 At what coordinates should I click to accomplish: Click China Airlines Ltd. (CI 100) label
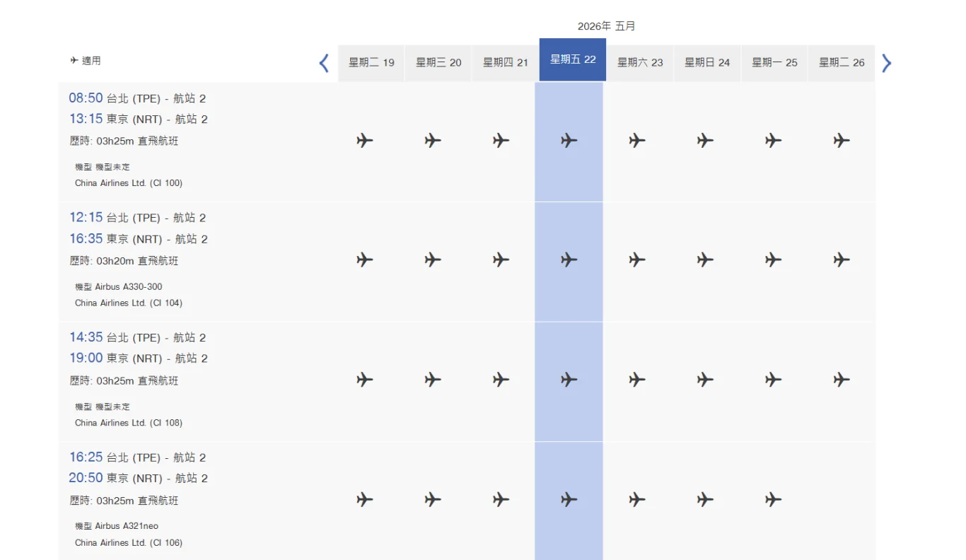[x=129, y=183]
